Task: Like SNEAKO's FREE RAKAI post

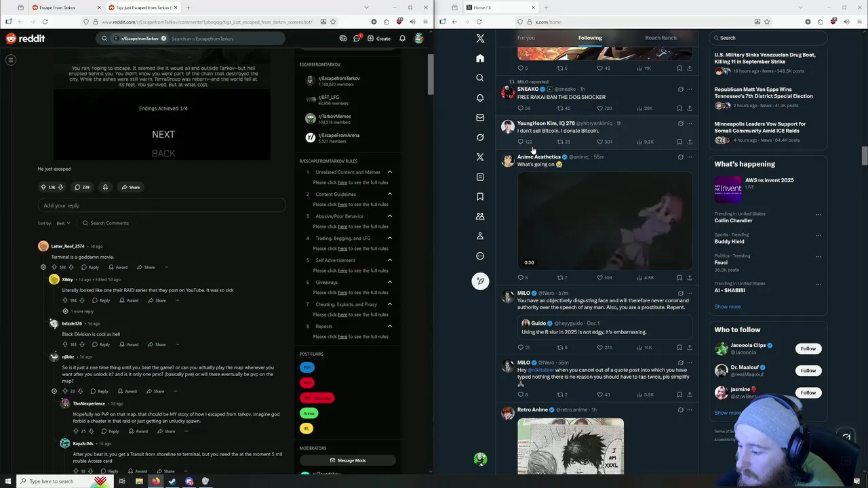Action: tap(604, 108)
